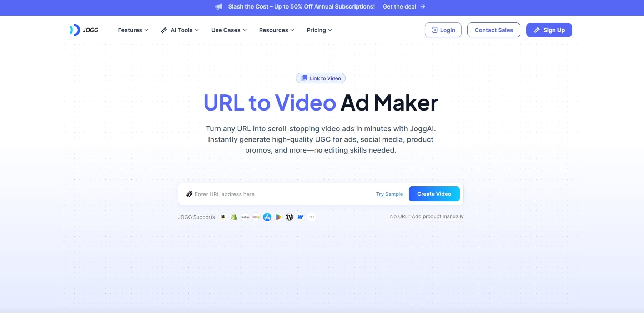Show more supported platforms via ellipsis icon

point(312,217)
